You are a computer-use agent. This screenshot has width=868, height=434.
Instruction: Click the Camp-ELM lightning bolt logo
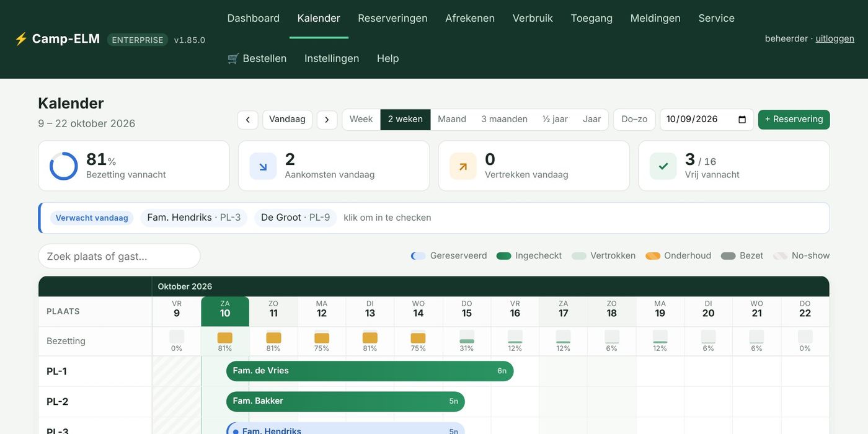point(21,39)
